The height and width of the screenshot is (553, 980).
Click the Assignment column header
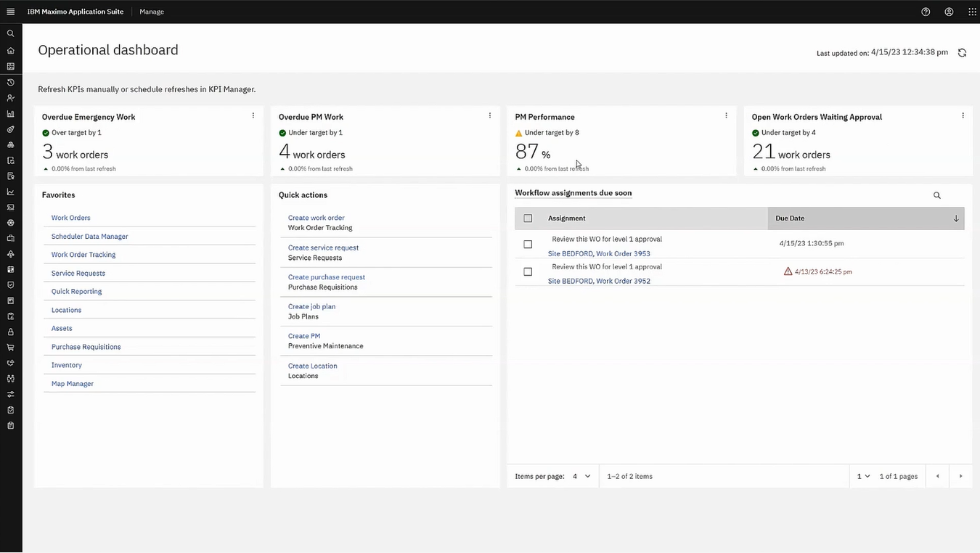[567, 218]
